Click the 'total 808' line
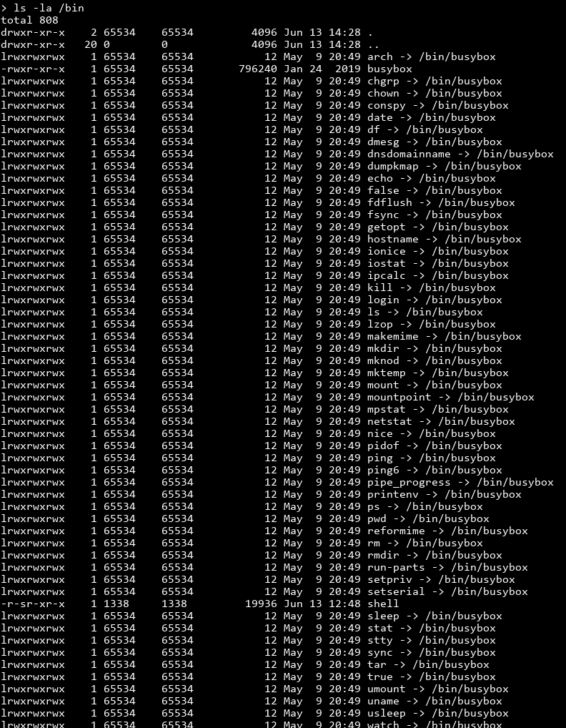 29,20
